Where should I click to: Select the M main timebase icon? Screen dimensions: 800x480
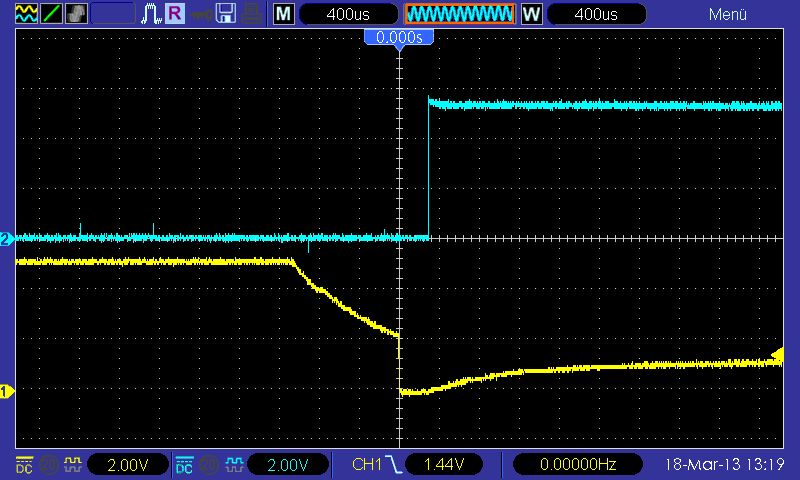[x=284, y=14]
